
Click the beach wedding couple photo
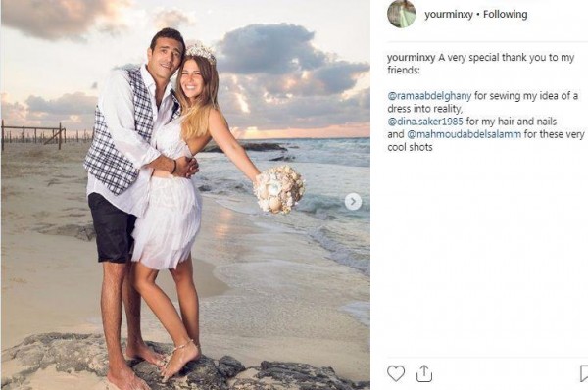tap(185, 195)
